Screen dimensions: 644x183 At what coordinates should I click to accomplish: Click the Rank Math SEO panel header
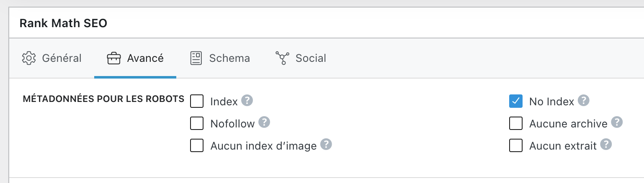pyautogui.click(x=63, y=23)
